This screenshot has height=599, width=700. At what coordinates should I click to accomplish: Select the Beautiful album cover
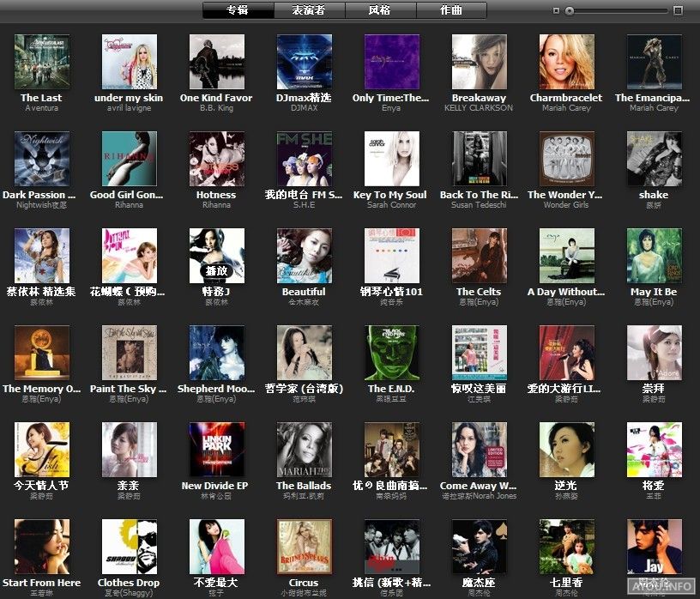tap(305, 256)
